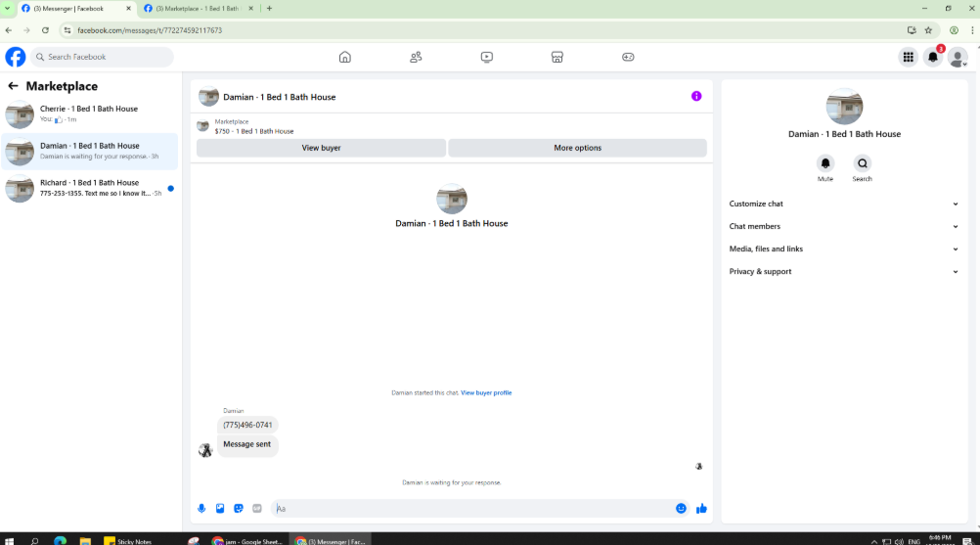Go back using the Marketplace back arrow
Image resolution: width=980 pixels, height=545 pixels.
[x=13, y=86]
